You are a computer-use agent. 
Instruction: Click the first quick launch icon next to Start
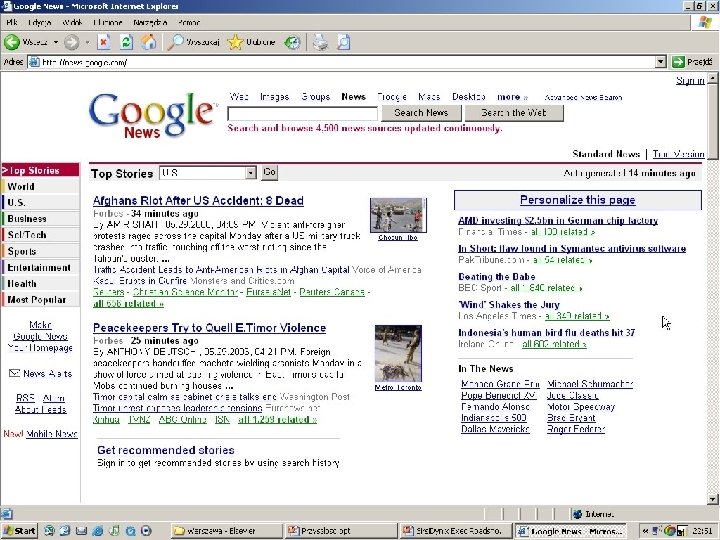pos(49,531)
